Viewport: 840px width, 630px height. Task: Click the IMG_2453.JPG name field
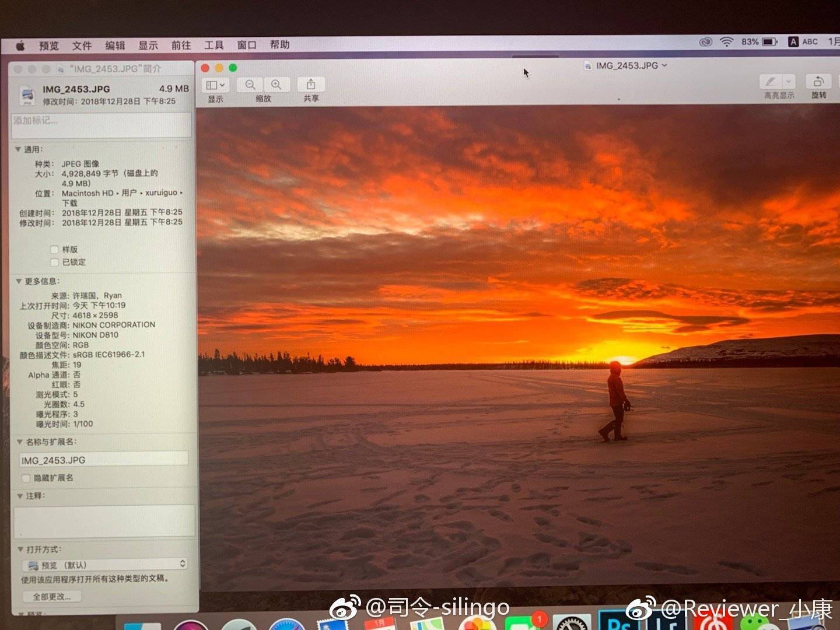tap(104, 460)
